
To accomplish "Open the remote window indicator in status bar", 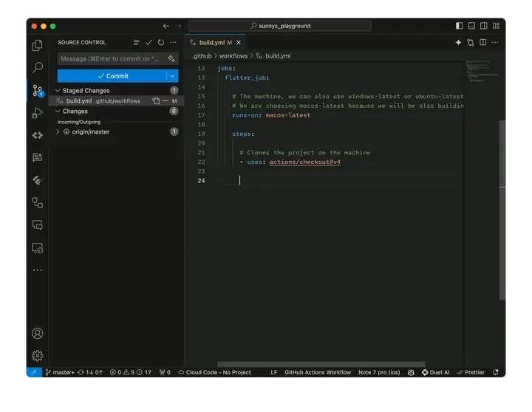I will (34, 372).
